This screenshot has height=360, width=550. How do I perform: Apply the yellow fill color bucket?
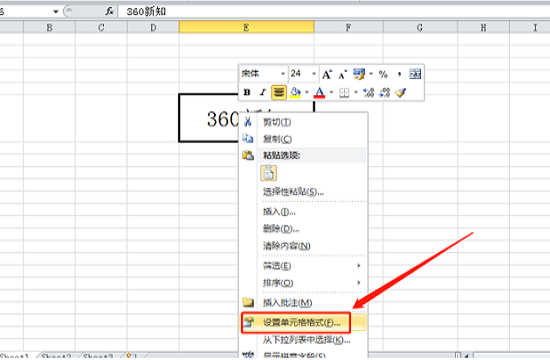(295, 92)
